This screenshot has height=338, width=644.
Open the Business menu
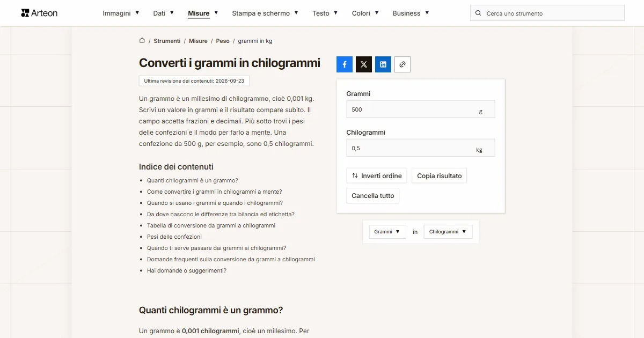411,13
